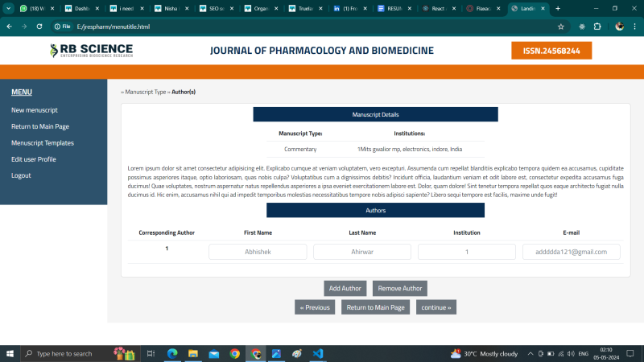Open New manuscript from the sidebar menu
The height and width of the screenshot is (362, 644).
[34, 110]
